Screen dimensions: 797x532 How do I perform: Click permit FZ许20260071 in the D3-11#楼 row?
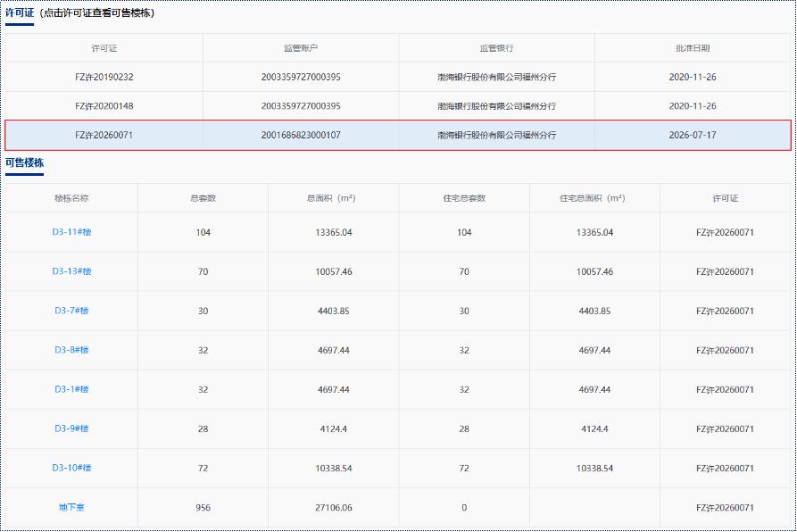(x=725, y=232)
